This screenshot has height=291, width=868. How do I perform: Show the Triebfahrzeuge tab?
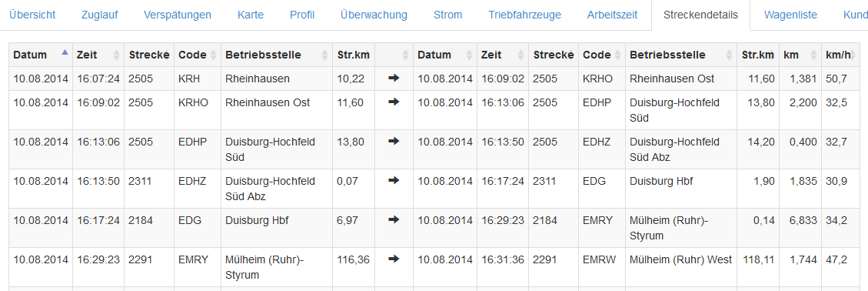coord(525,15)
